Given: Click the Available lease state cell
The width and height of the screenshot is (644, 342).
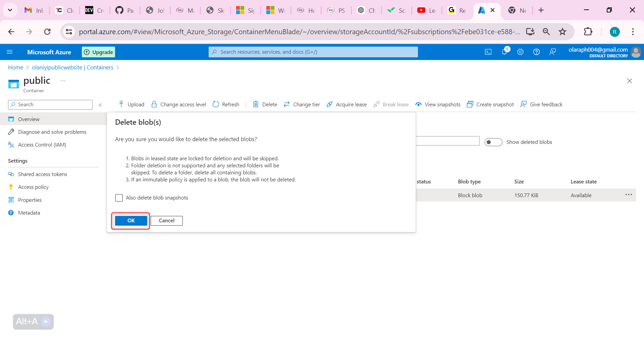Looking at the screenshot, I should [x=581, y=195].
